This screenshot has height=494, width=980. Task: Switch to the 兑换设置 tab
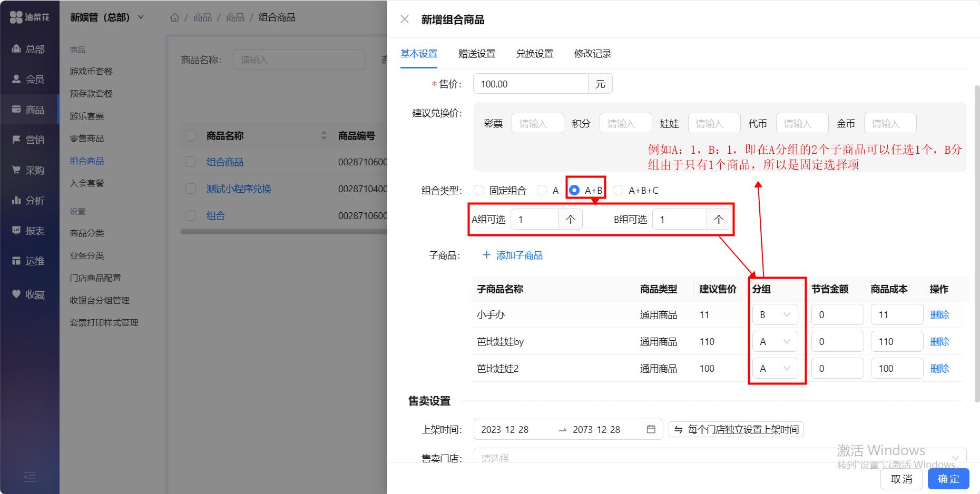coord(535,54)
